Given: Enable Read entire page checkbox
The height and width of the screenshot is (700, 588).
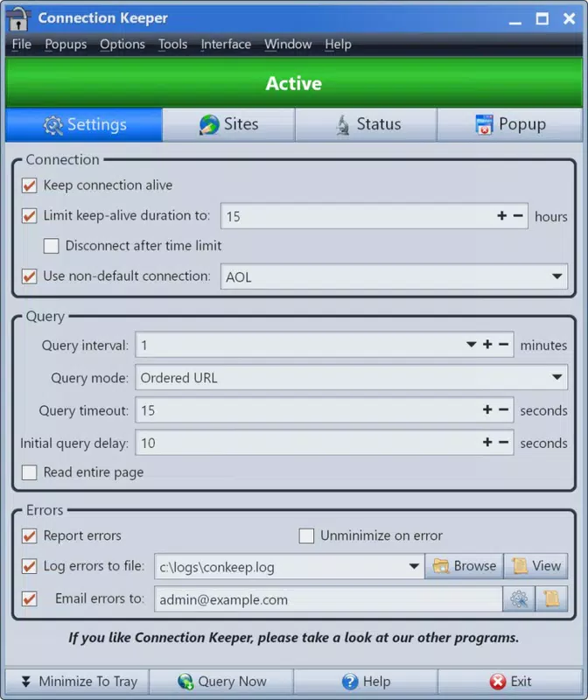Looking at the screenshot, I should point(30,472).
